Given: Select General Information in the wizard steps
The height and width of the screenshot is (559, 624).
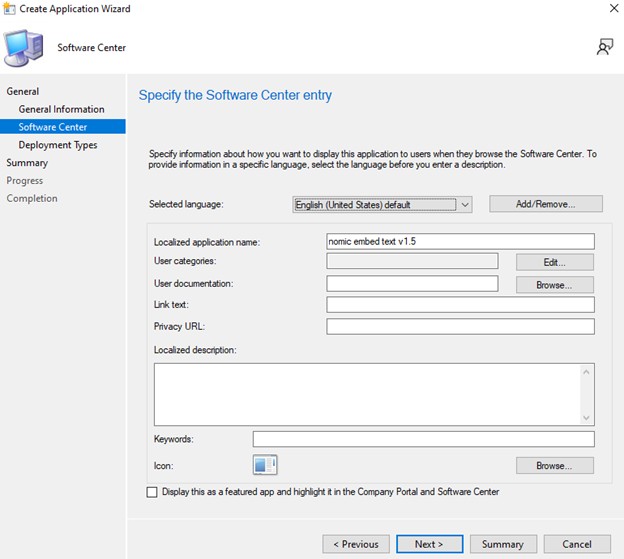Looking at the screenshot, I should [61, 109].
